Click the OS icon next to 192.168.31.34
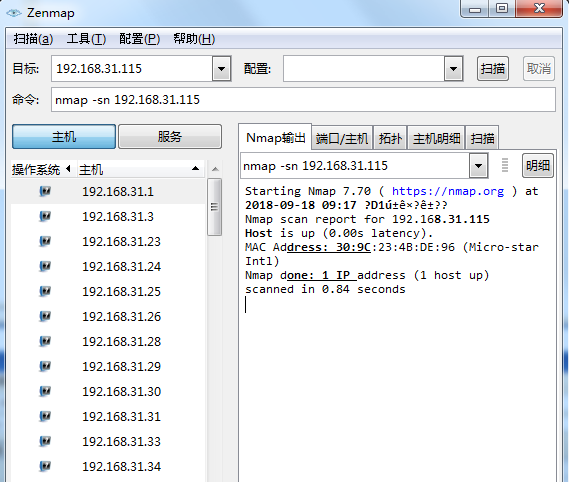The image size is (569, 482). point(45,466)
